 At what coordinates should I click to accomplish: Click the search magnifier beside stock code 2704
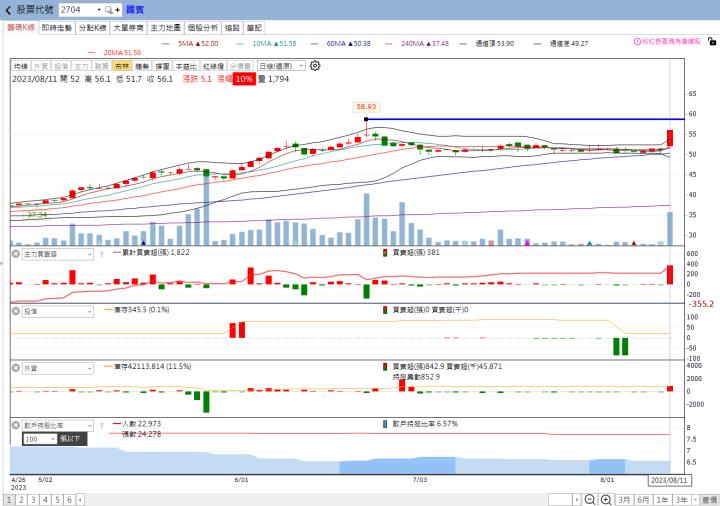pos(108,10)
